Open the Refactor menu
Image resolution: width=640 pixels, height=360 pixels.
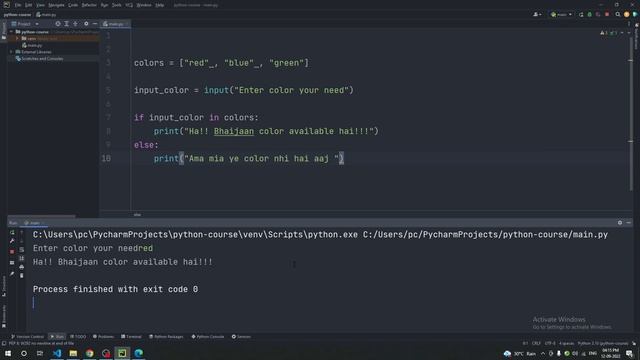coord(89,5)
